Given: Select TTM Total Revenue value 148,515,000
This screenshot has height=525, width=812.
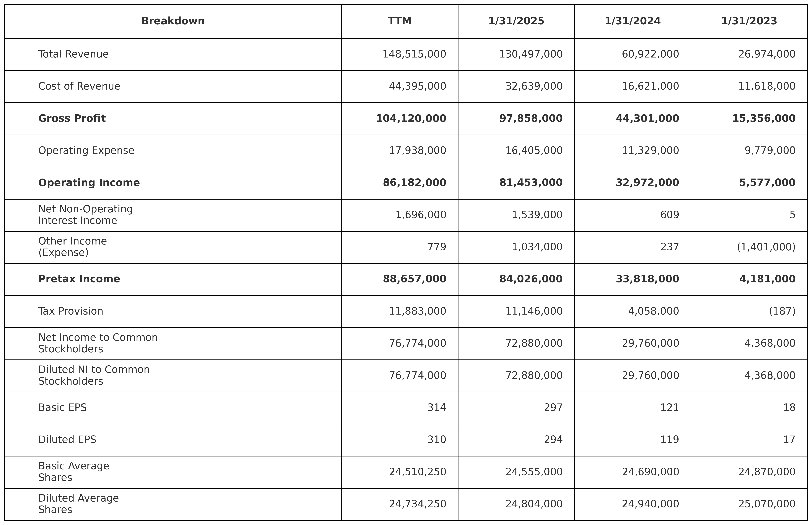Looking at the screenshot, I should [x=414, y=54].
